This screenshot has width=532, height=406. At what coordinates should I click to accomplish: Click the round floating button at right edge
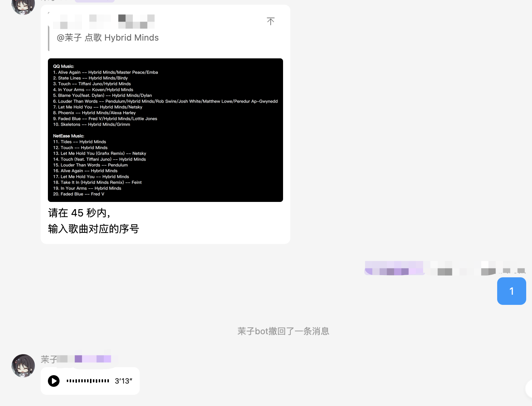click(x=529, y=389)
